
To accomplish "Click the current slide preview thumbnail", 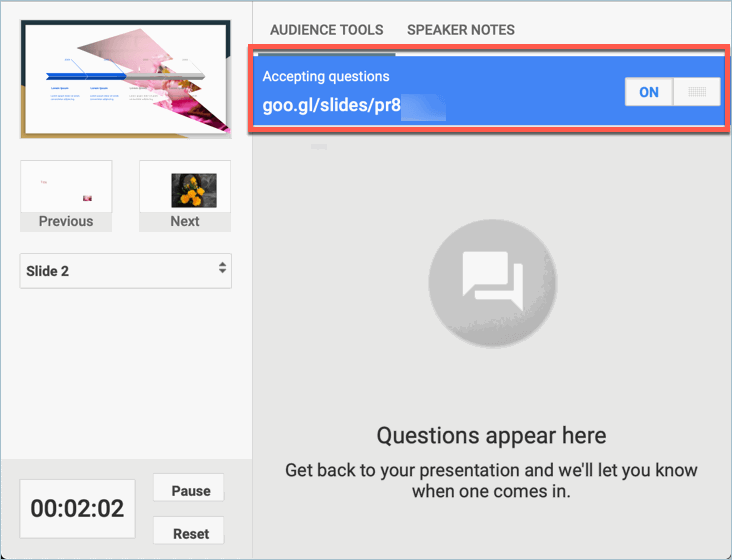I will pos(126,79).
